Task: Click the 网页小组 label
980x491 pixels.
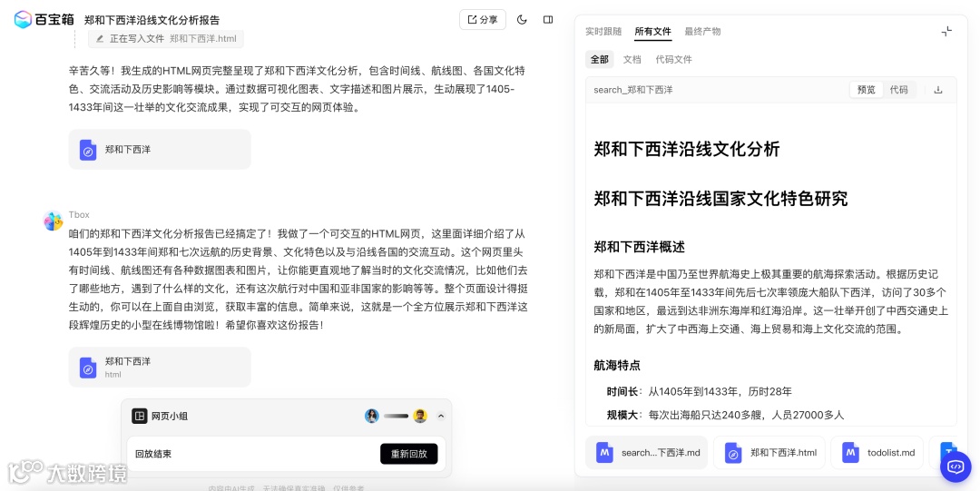Action: pos(170,416)
